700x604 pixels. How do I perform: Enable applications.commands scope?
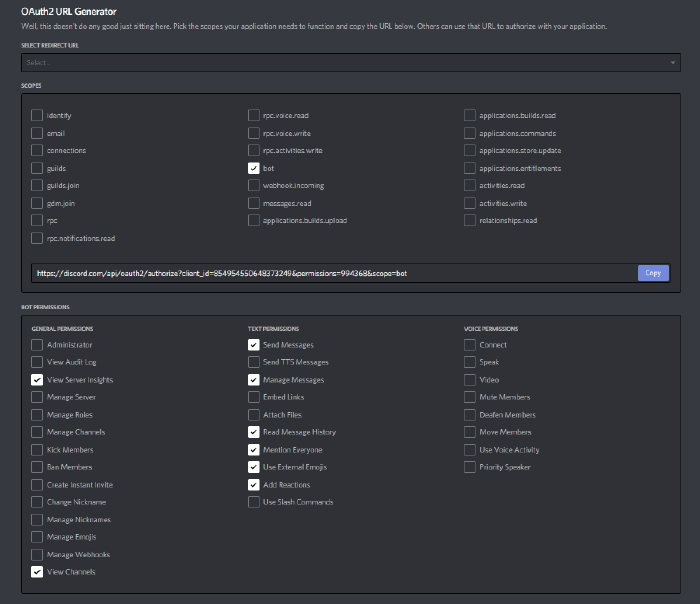(470, 133)
